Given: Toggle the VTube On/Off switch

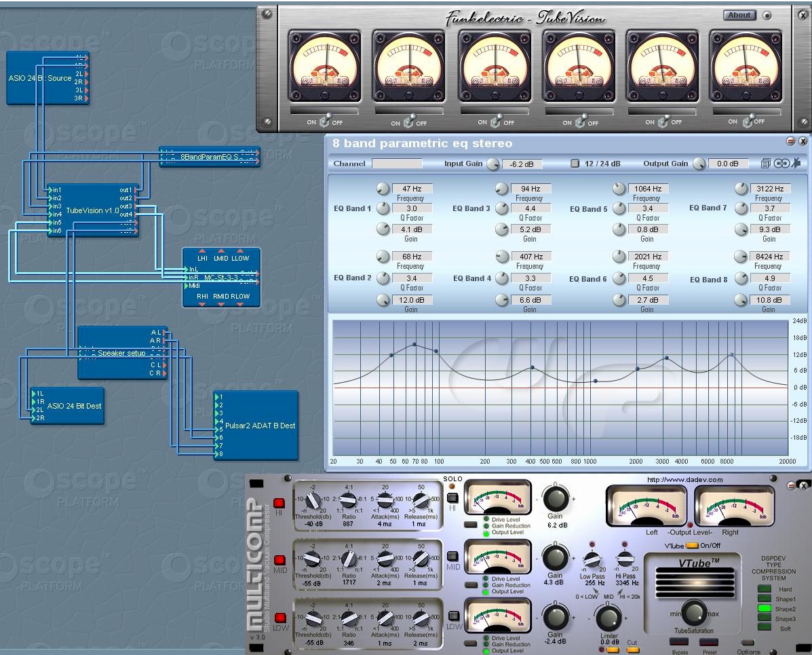Looking at the screenshot, I should (x=693, y=546).
